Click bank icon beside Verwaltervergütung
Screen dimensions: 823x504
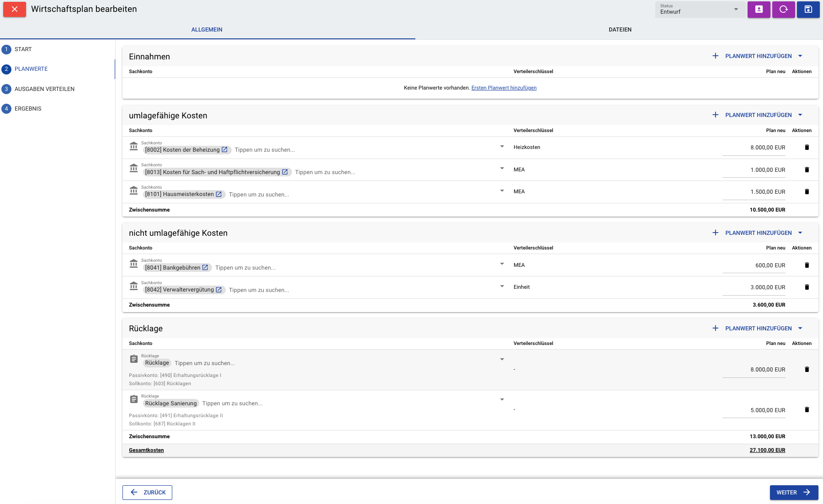(133, 286)
